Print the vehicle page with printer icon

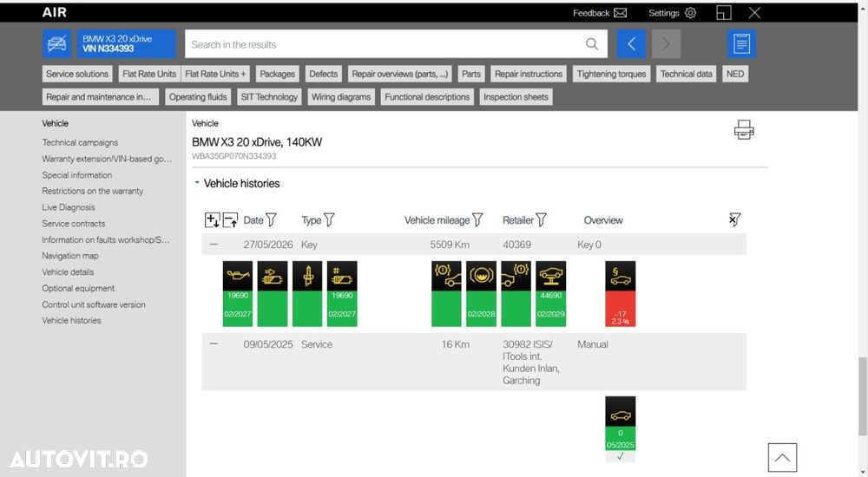[744, 130]
